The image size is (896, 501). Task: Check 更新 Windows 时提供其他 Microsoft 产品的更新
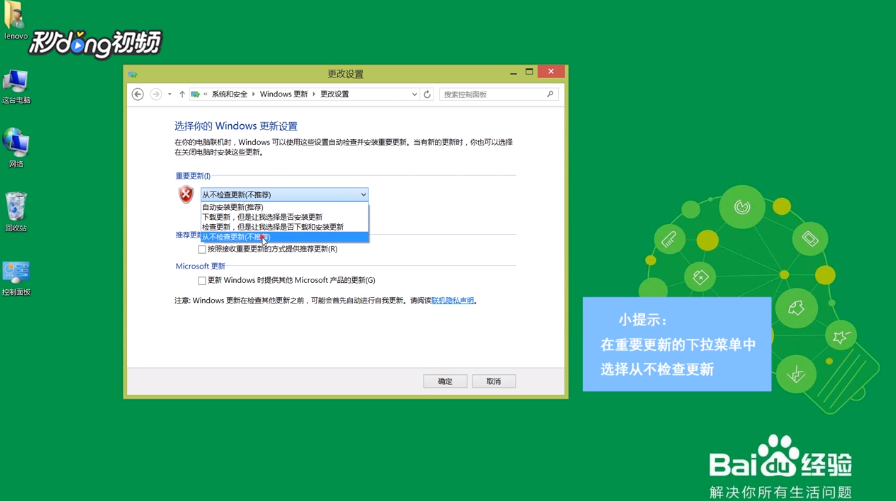(202, 280)
